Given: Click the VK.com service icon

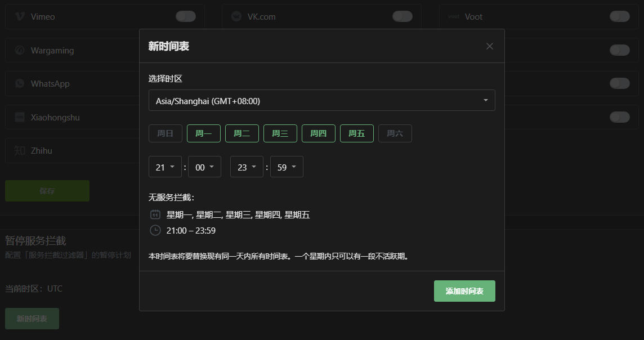Looking at the screenshot, I should 236,16.
